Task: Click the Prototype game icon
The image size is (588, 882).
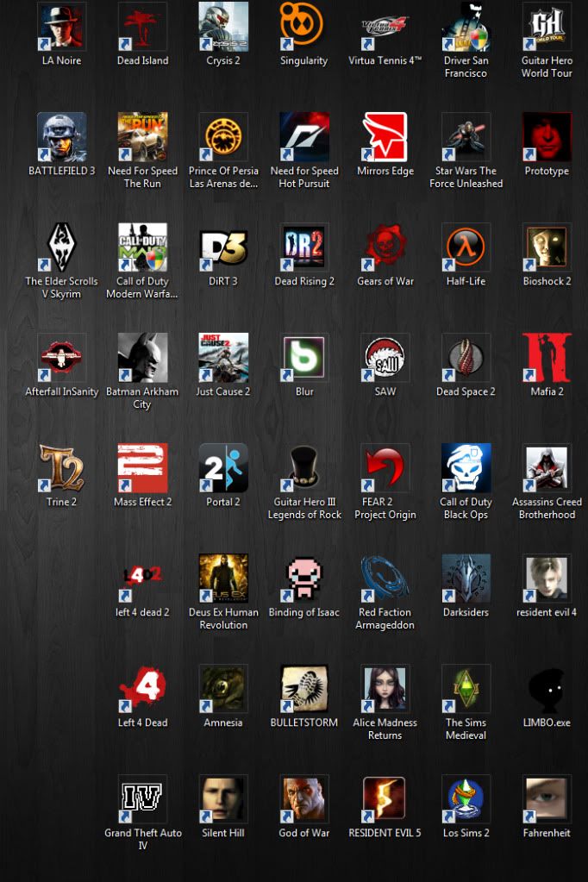Action: click(547, 137)
